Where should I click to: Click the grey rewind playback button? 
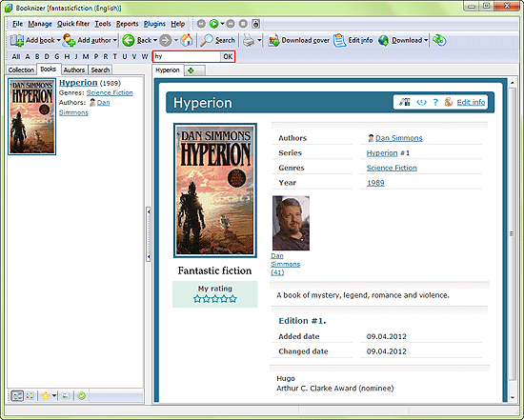[201, 24]
